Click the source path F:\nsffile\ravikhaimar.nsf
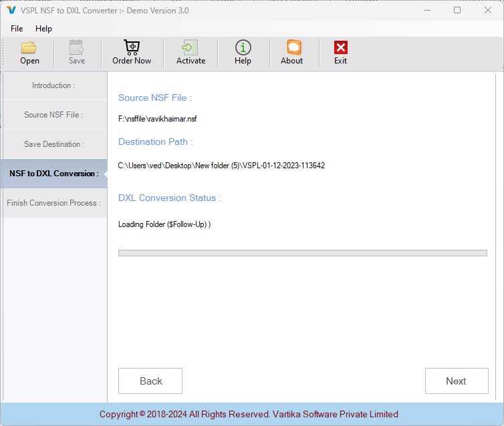 tap(158, 119)
